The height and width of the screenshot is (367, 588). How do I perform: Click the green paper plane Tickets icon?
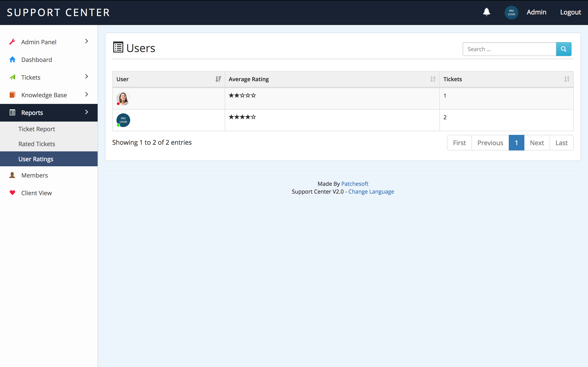tap(12, 77)
